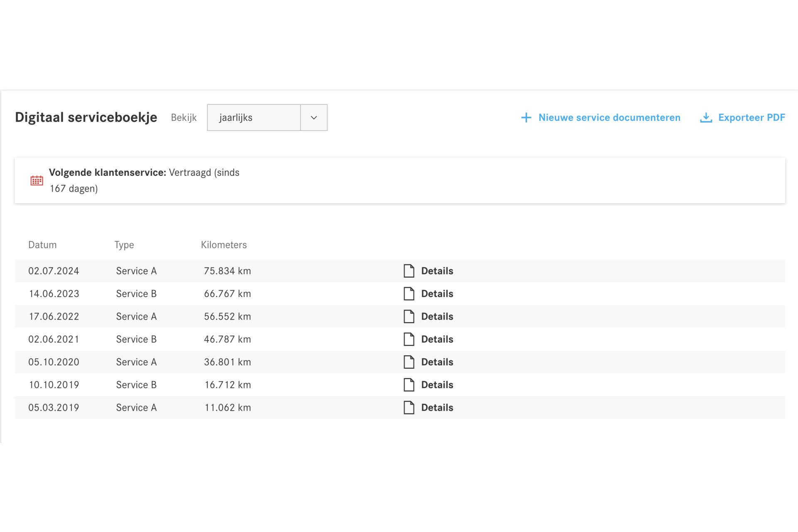Image resolution: width=798 pixels, height=532 pixels.
Task: Click the Exporteer PDF link
Action: pos(751,118)
